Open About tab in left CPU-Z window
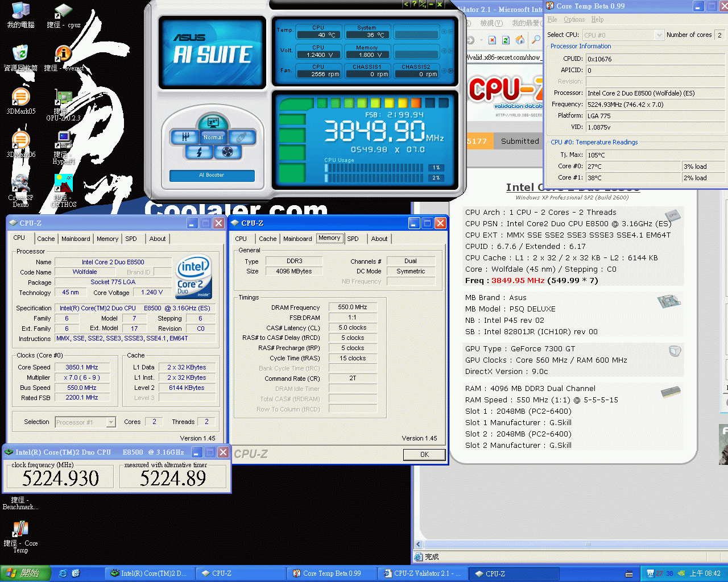 pyautogui.click(x=158, y=239)
